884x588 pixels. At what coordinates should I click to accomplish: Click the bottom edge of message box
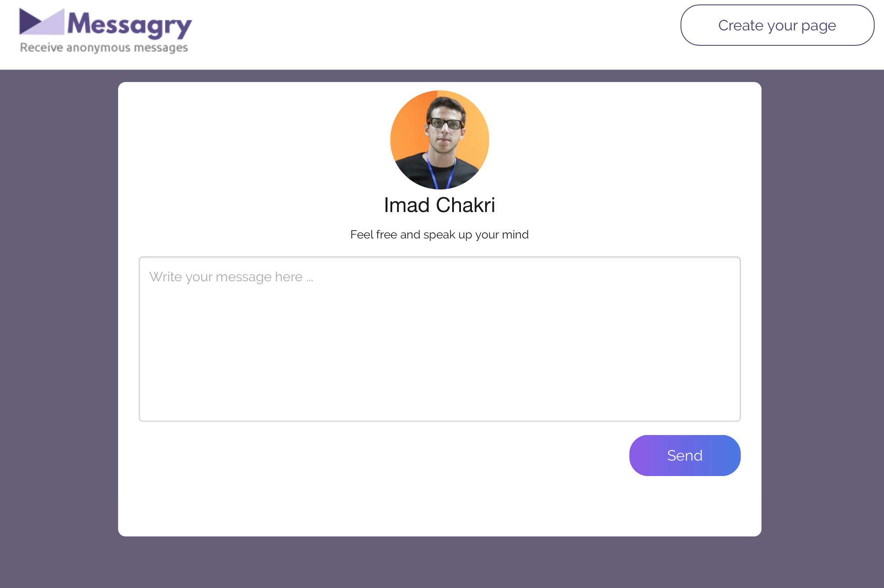pyautogui.click(x=439, y=421)
